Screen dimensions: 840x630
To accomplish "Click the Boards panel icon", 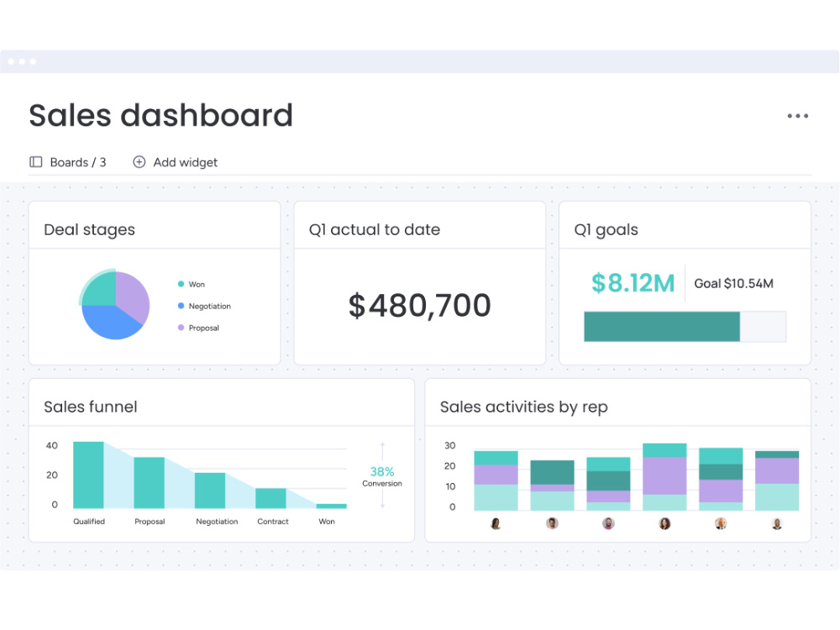I will pos(36,162).
